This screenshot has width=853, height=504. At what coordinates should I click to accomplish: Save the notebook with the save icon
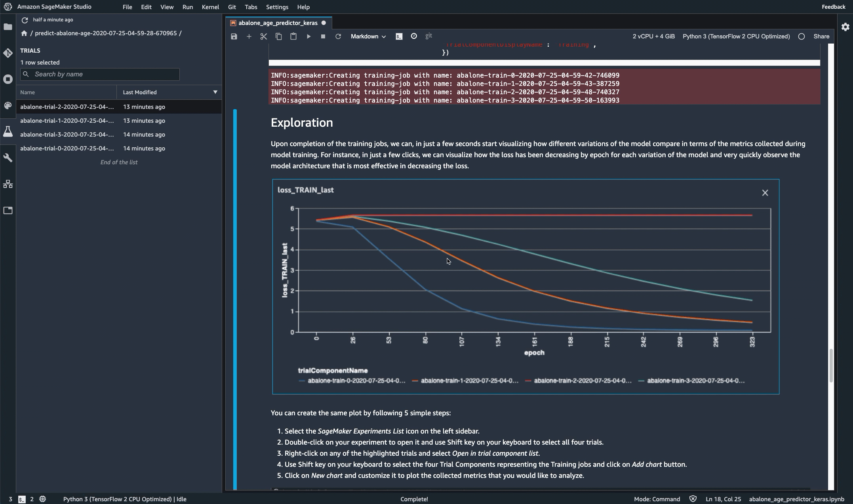(234, 36)
